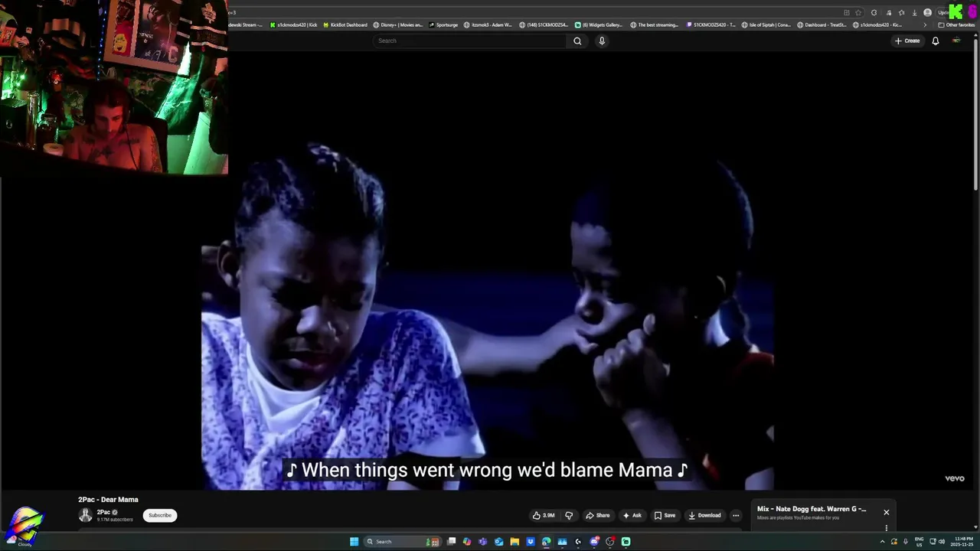
Task: Start voice search with the microphone icon
Action: tap(602, 41)
